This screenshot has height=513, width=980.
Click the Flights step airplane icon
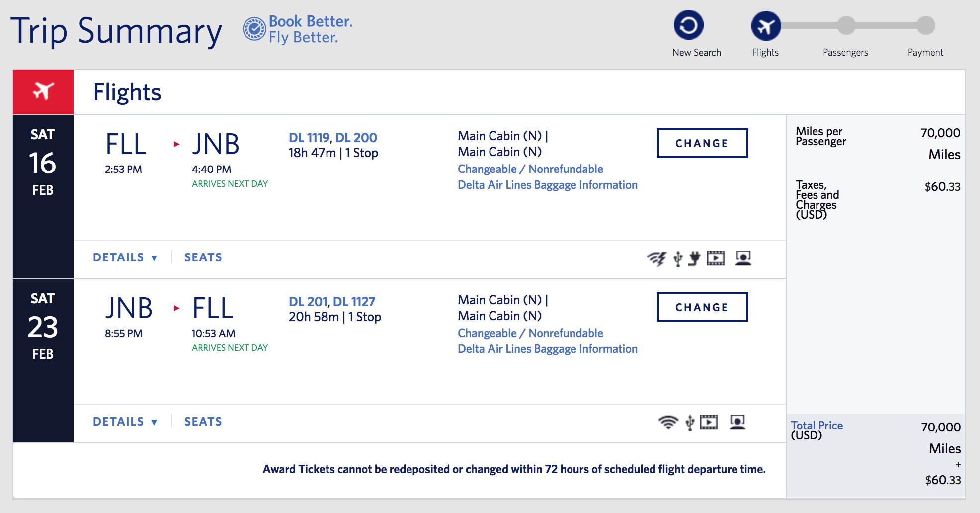pos(766,26)
